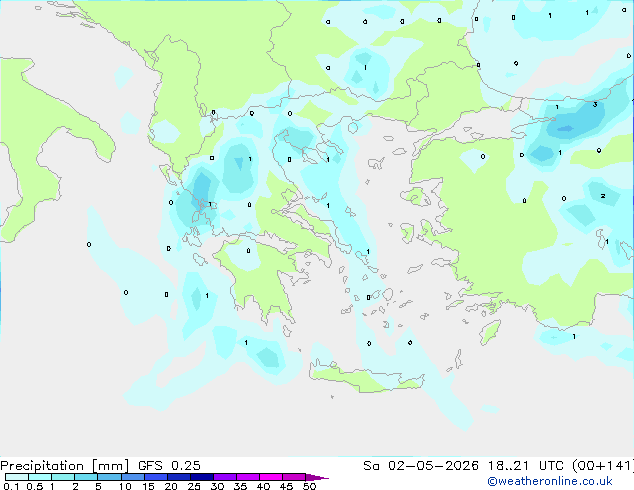The image size is (634, 490).
Task: Click the 25–30 mm legend color box
Action: click(201, 477)
